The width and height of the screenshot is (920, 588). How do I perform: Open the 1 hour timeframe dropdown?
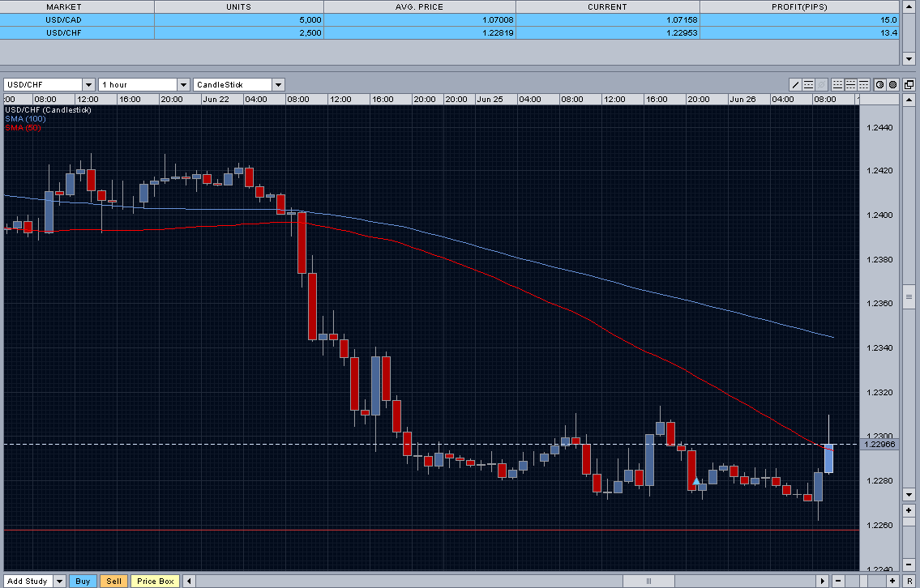(x=183, y=84)
